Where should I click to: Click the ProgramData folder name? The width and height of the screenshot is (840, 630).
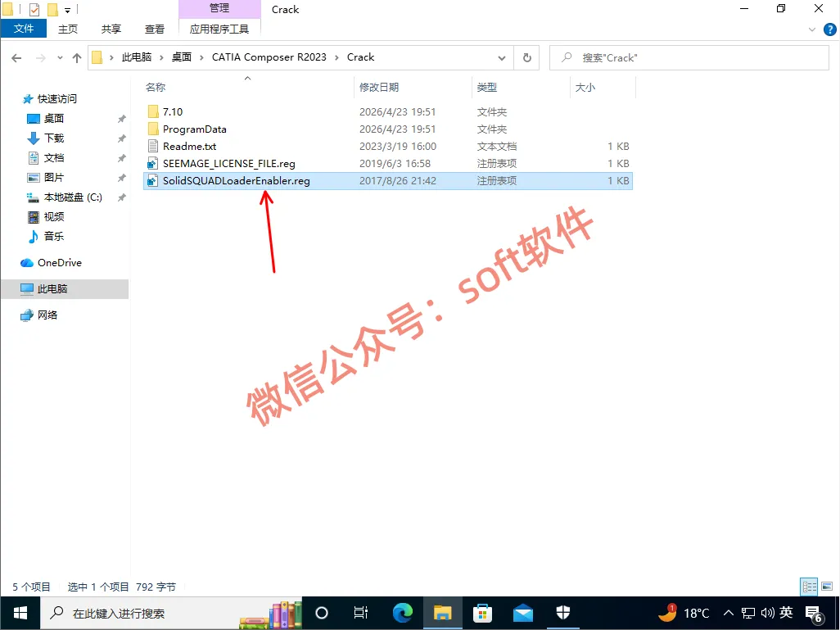[x=195, y=129]
